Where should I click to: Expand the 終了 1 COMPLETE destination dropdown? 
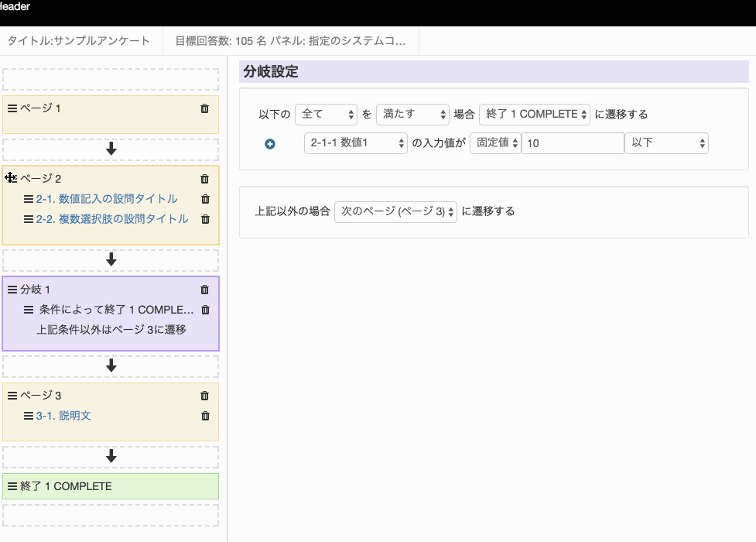(x=535, y=114)
